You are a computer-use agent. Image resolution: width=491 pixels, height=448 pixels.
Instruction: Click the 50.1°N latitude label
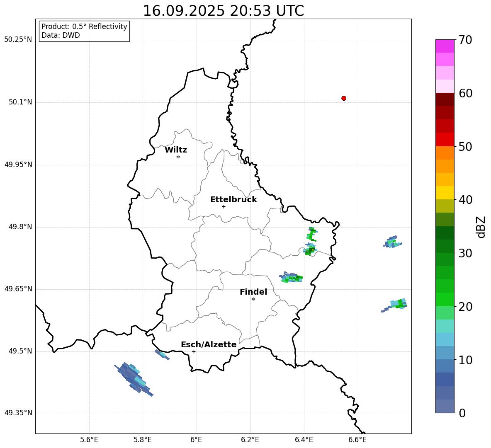pyautogui.click(x=20, y=102)
